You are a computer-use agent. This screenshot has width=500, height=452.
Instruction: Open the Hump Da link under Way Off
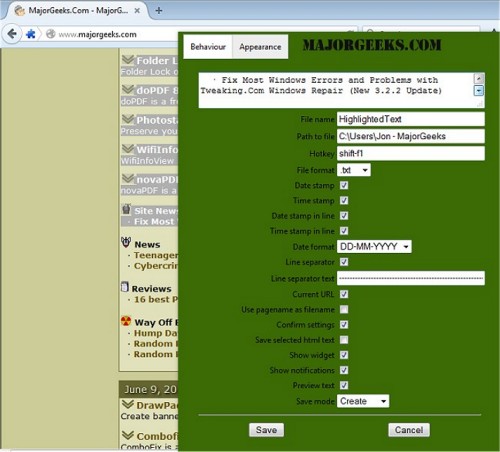pyautogui.click(x=156, y=333)
